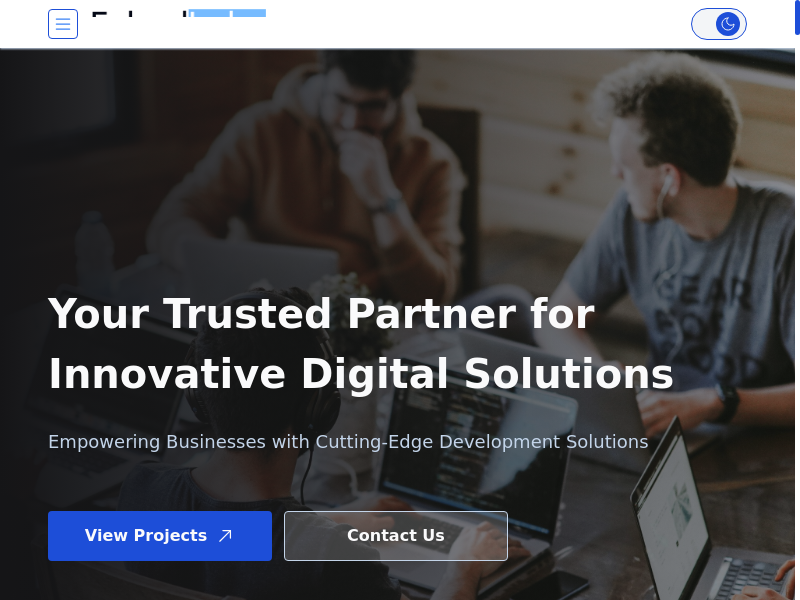Click the 'Innovative Digital Solutions' headline line
Viewport: 800px width, 600px height.
tap(361, 373)
